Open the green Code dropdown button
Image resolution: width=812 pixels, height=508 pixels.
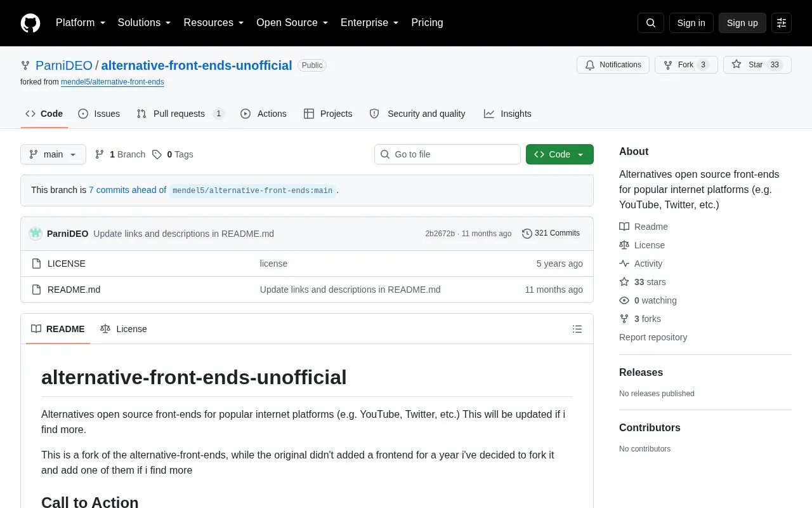click(x=560, y=154)
